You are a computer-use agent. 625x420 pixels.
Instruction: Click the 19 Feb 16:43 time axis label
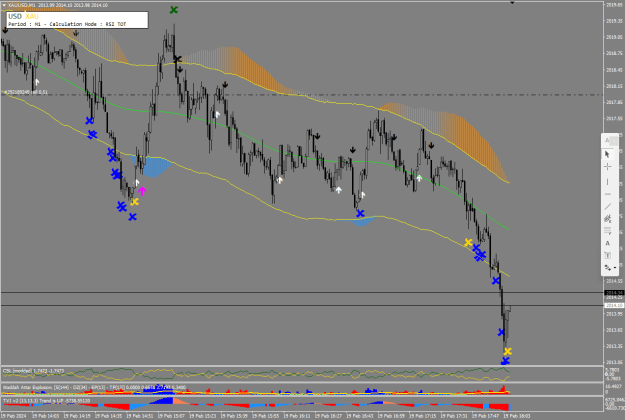360,416
